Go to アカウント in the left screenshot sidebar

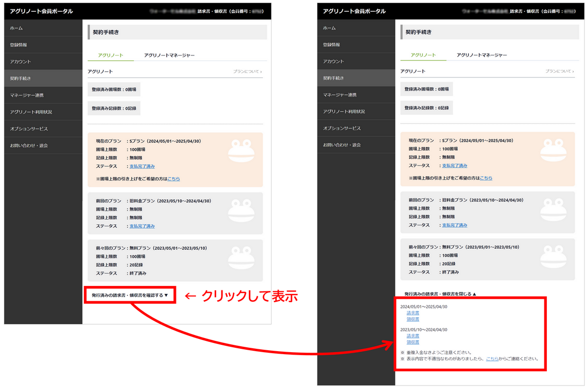click(x=43, y=61)
